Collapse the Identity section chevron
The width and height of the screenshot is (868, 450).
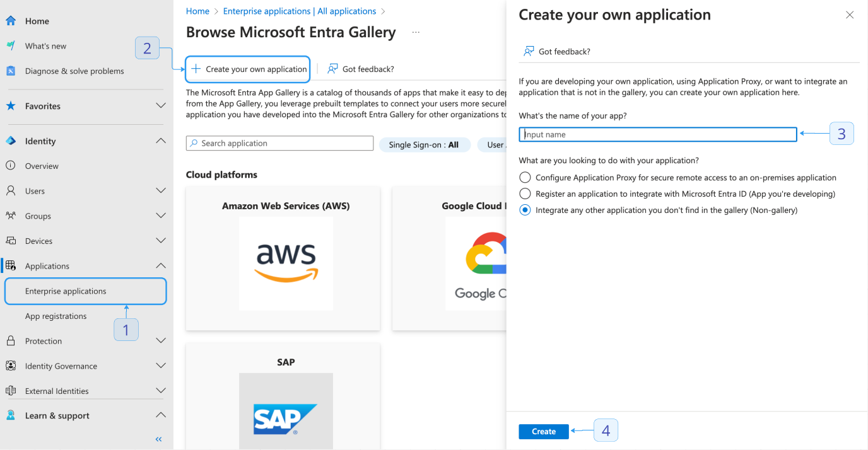tap(161, 141)
